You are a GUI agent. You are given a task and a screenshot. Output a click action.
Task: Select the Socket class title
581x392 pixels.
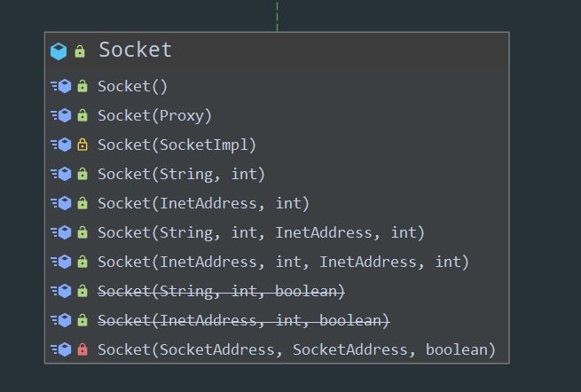click(x=135, y=50)
